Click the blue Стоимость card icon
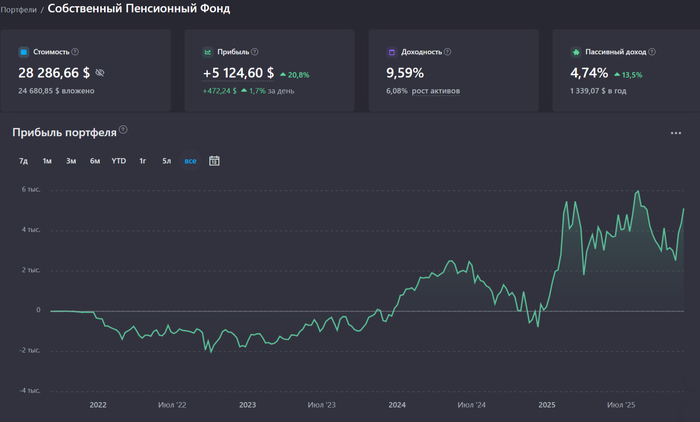Screen dimensions: 700x422 pyautogui.click(x=24, y=51)
